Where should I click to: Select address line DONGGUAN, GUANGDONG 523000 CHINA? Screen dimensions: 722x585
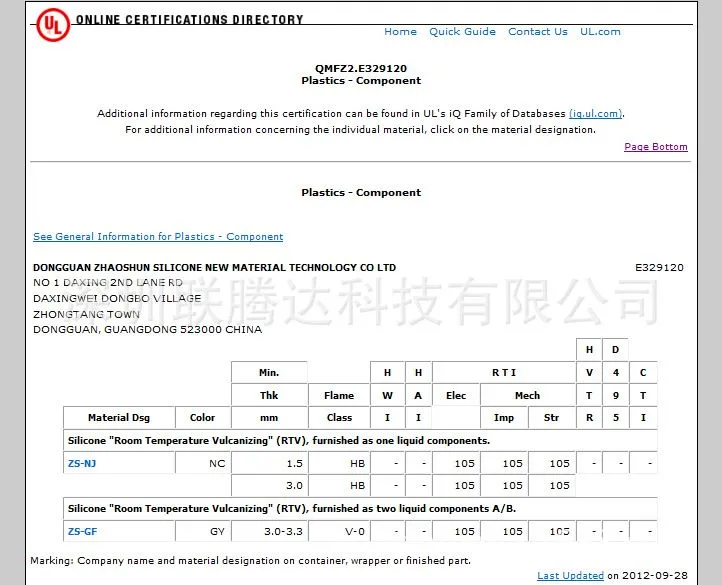pos(147,330)
